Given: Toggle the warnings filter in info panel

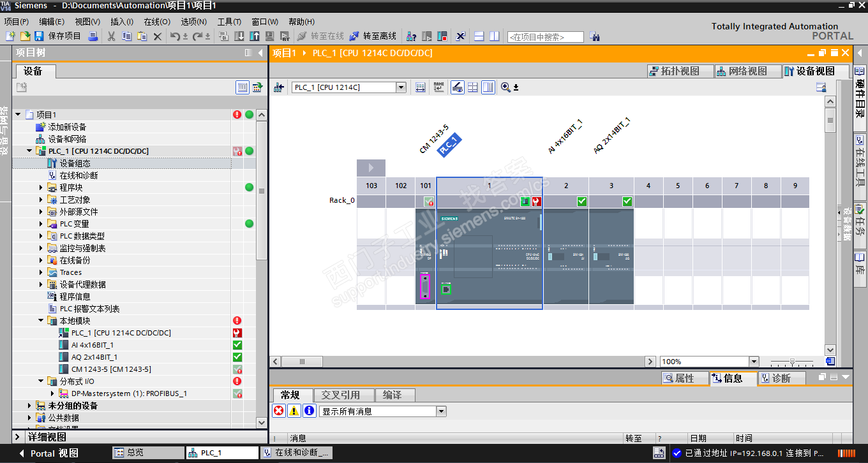Looking at the screenshot, I should [x=294, y=411].
